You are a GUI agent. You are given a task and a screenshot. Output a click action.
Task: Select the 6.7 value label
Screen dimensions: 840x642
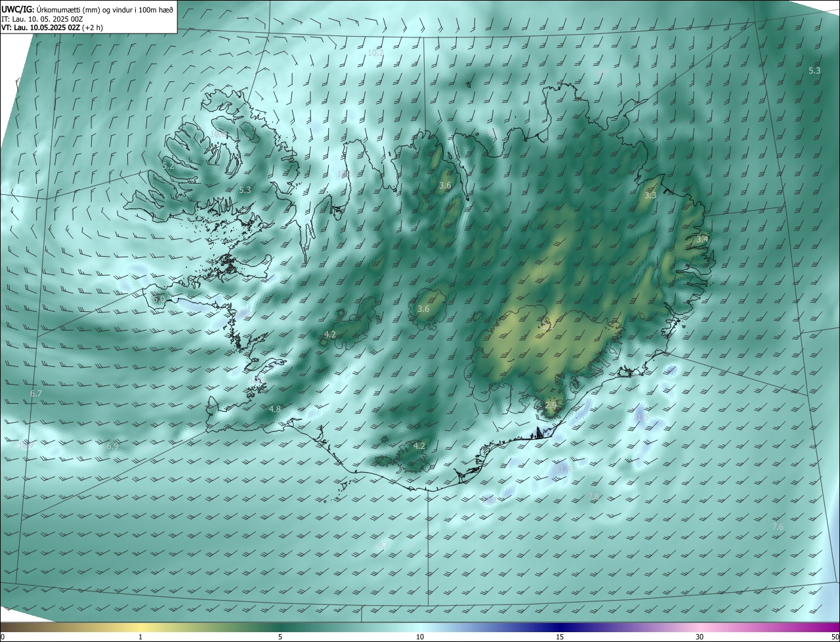click(36, 394)
